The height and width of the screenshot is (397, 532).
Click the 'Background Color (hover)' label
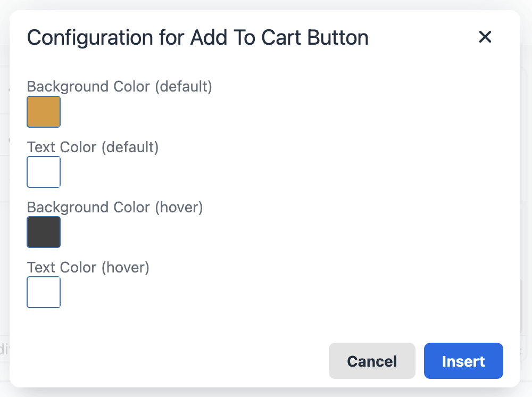[115, 207]
